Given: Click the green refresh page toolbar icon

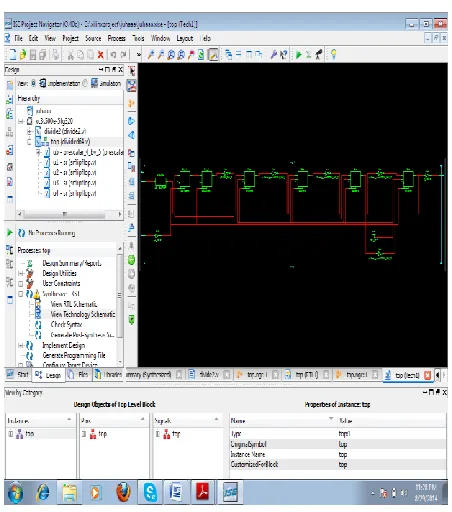Looking at the screenshot, I should pos(201,55).
